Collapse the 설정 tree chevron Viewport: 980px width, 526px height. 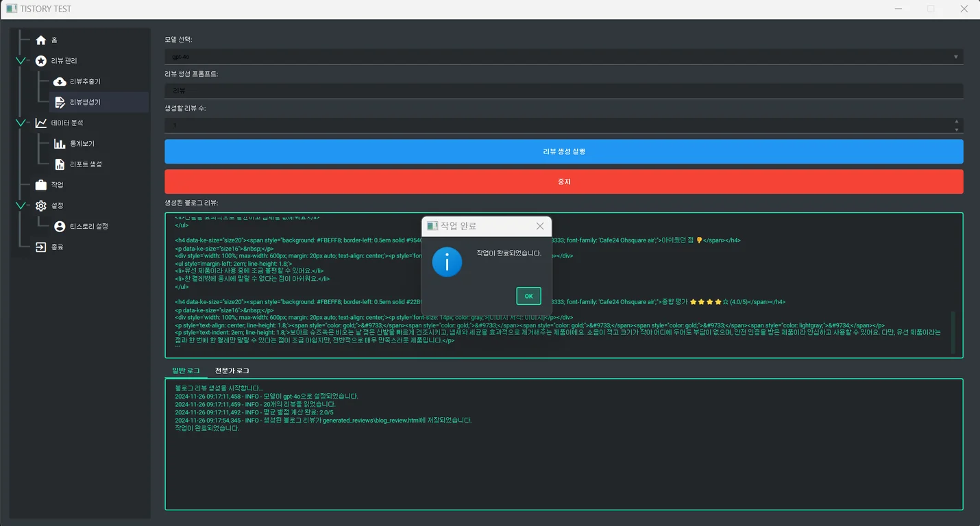point(21,205)
